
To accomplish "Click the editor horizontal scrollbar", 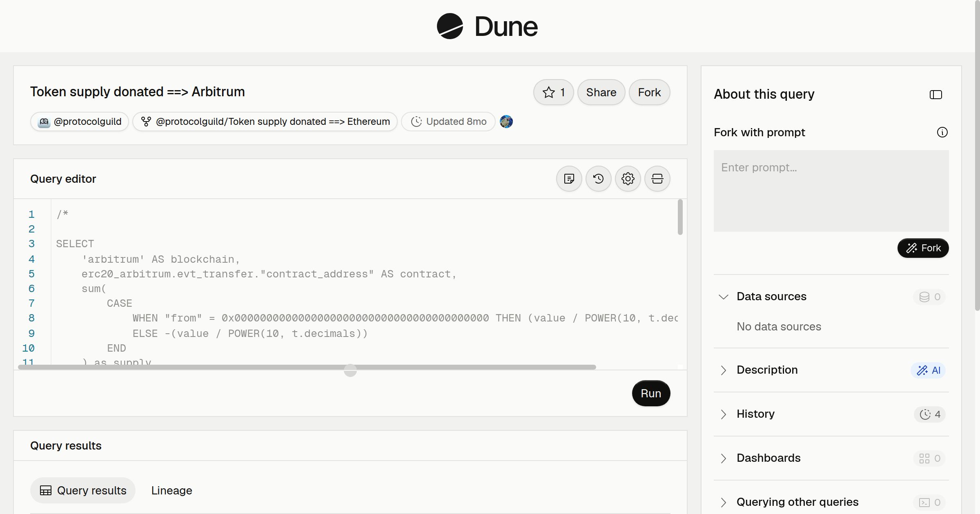I will pyautogui.click(x=307, y=367).
